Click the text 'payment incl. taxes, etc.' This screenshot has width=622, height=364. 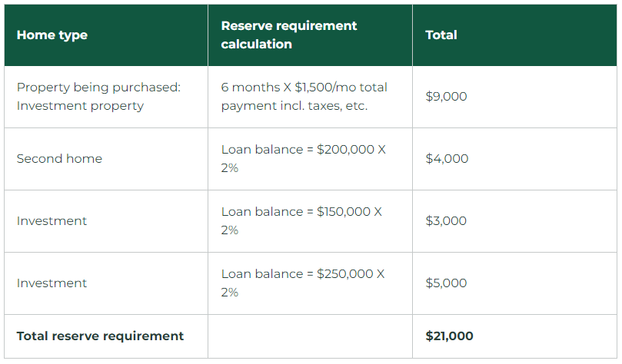[x=294, y=106]
